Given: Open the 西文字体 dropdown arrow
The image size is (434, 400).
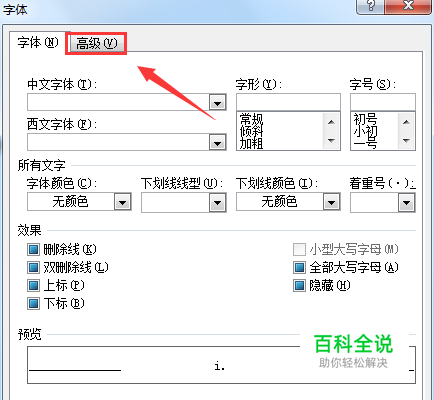Looking at the screenshot, I should [x=218, y=143].
